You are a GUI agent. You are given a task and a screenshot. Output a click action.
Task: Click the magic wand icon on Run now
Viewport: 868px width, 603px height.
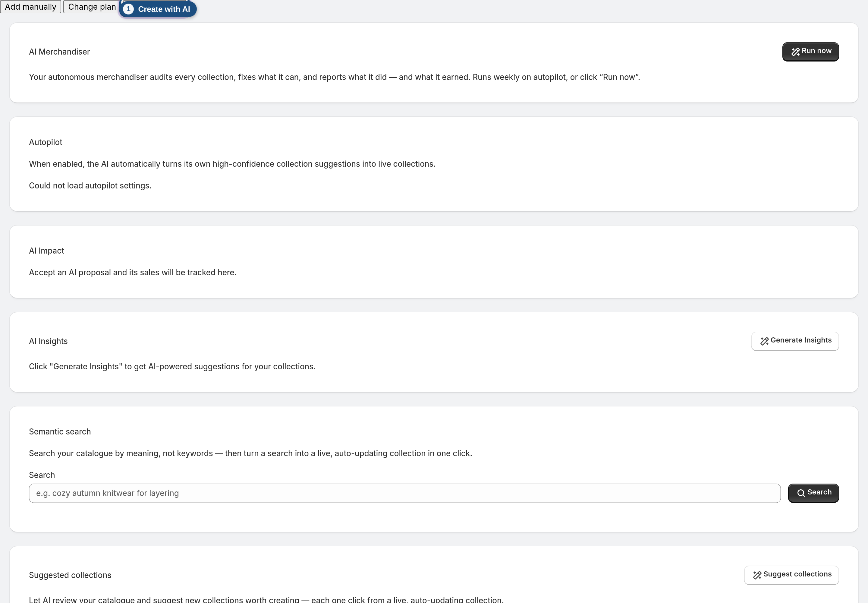(795, 52)
